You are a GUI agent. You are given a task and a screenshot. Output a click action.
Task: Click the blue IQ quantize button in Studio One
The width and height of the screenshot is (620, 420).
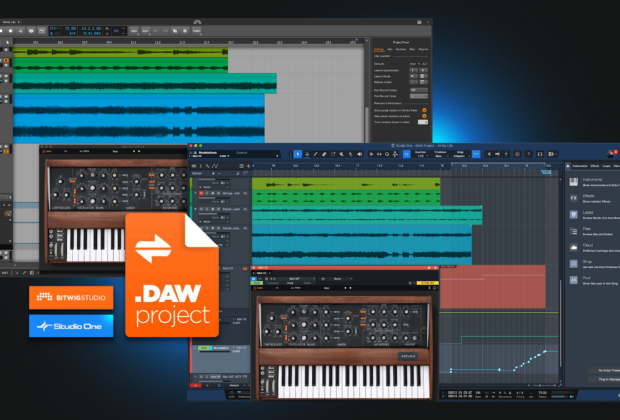[x=406, y=154]
